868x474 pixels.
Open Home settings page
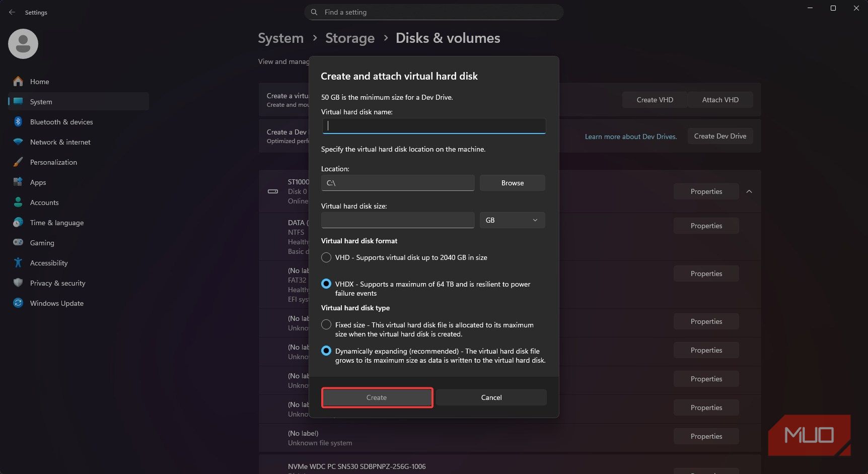tap(79, 82)
